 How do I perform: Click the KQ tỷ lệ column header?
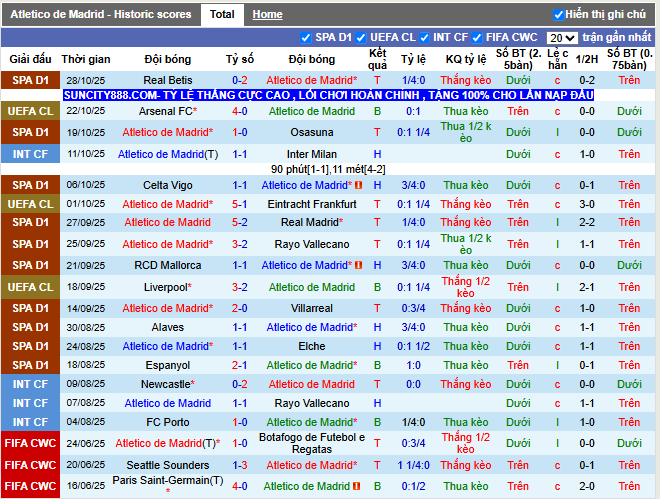[x=466, y=59]
